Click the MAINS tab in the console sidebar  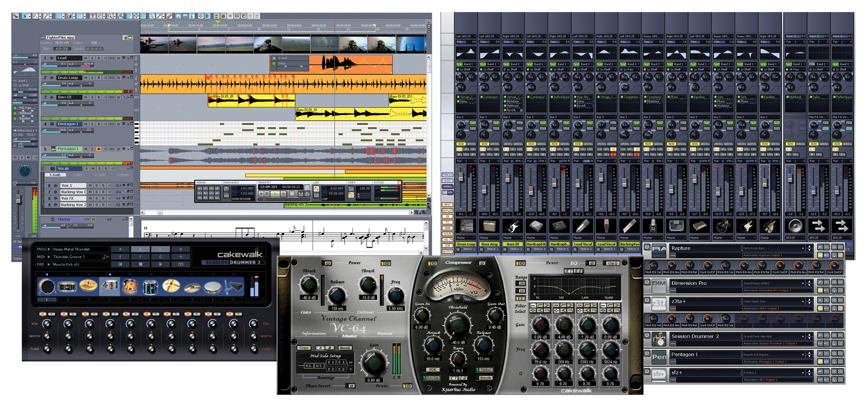pyautogui.click(x=447, y=187)
